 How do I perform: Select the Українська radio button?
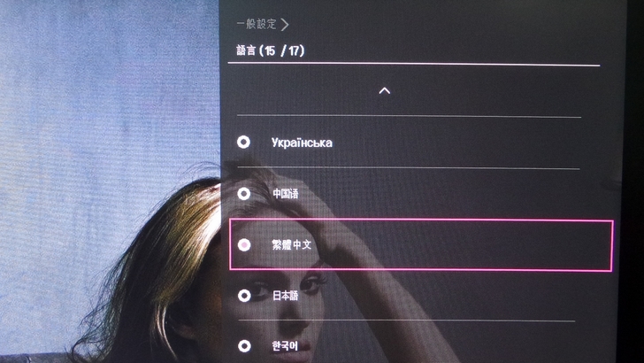(243, 143)
